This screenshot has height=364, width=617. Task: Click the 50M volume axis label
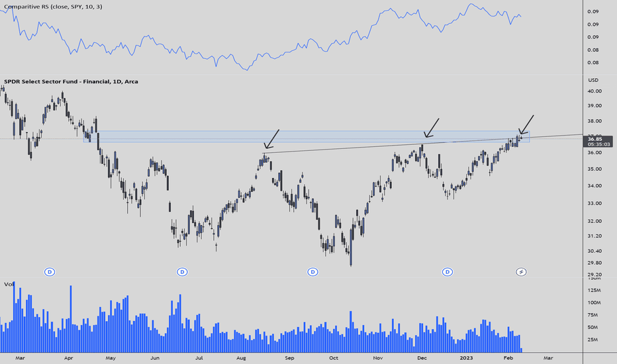pos(593,327)
